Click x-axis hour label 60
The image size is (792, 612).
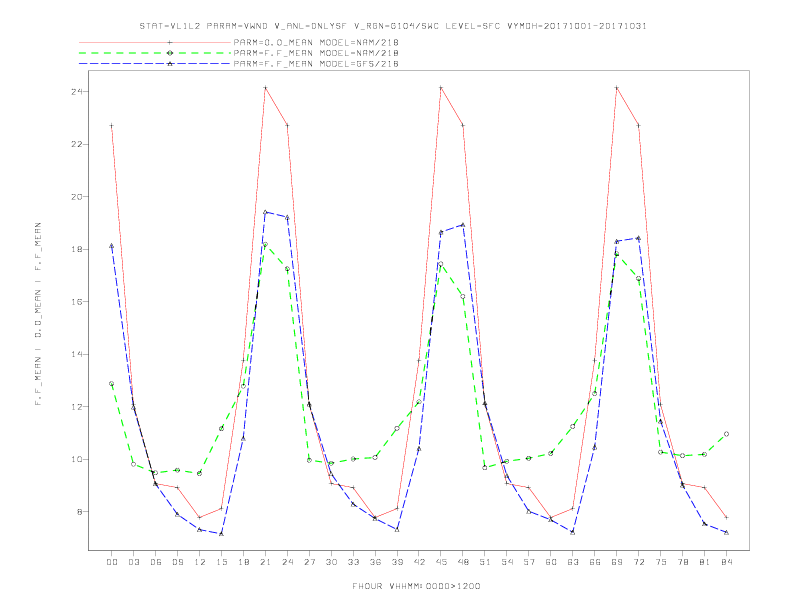tap(551, 562)
